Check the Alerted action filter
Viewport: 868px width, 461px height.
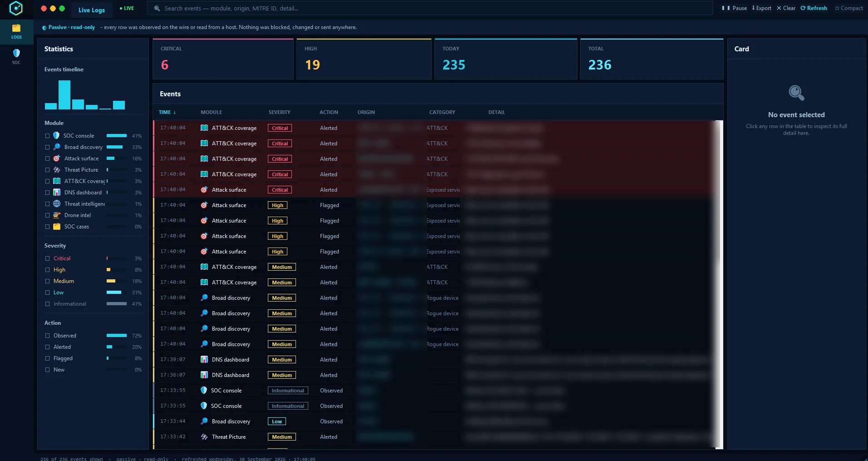pyautogui.click(x=47, y=347)
